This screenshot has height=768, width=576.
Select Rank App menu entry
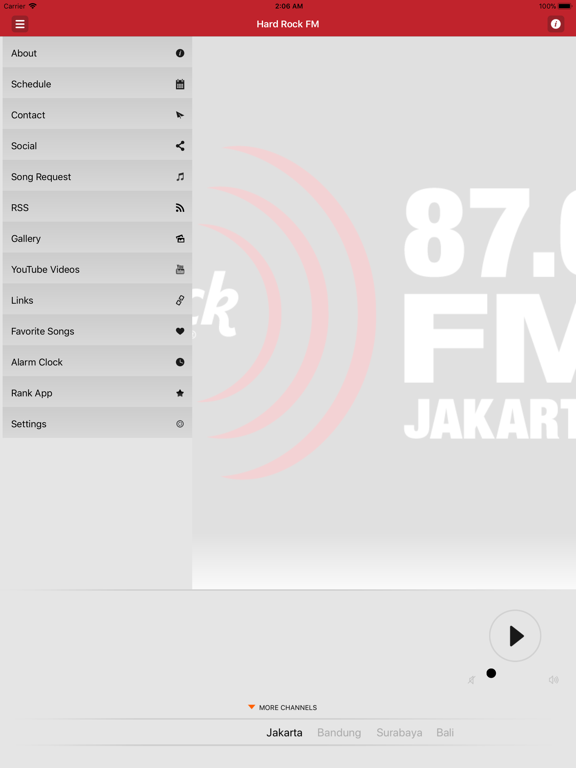pyautogui.click(x=97, y=392)
